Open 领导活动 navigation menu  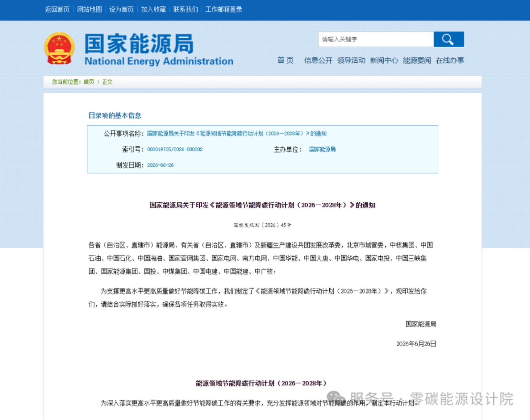(x=351, y=60)
